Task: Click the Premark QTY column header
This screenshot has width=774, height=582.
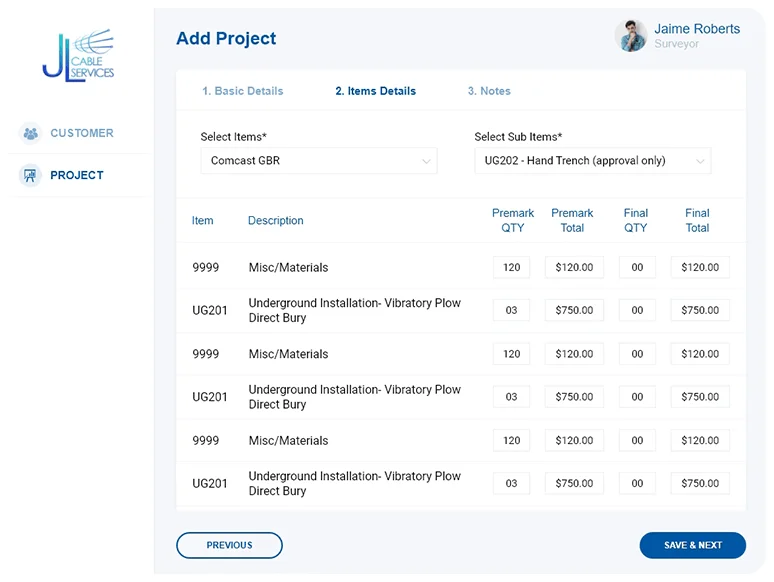Action: point(513,220)
